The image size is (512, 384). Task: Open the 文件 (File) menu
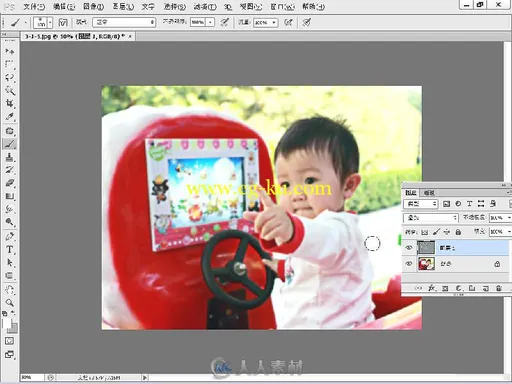[34, 6]
